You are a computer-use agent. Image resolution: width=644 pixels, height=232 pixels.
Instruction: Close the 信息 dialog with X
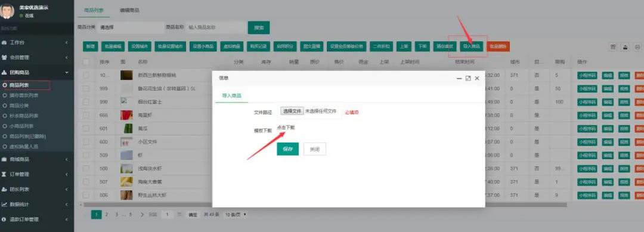(x=477, y=78)
